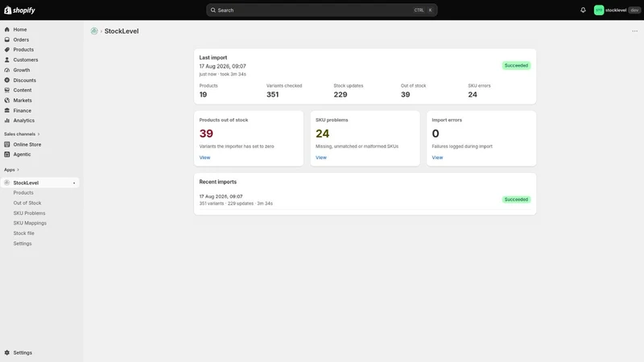This screenshot has width=644, height=362.
Task: Click the Products tag icon
Action: click(x=7, y=50)
